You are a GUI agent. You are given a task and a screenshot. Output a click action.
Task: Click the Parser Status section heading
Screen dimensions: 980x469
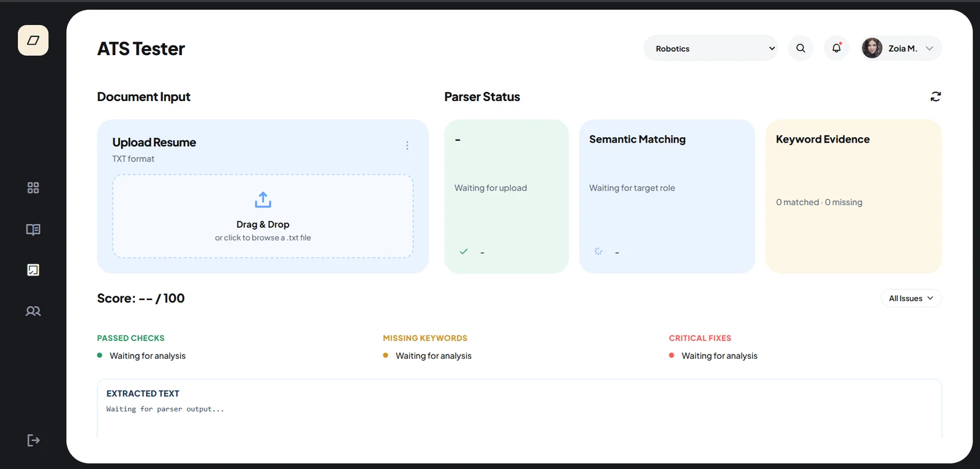(x=482, y=97)
